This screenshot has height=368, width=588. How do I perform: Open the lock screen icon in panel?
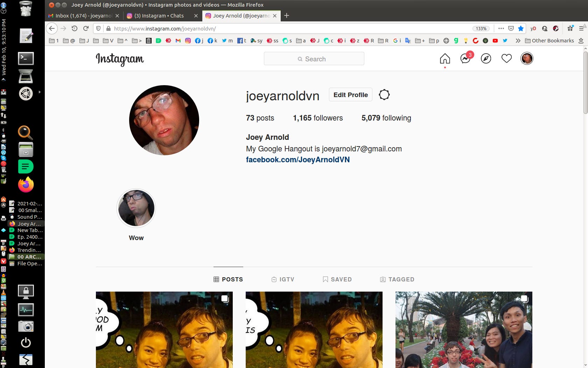click(26, 292)
